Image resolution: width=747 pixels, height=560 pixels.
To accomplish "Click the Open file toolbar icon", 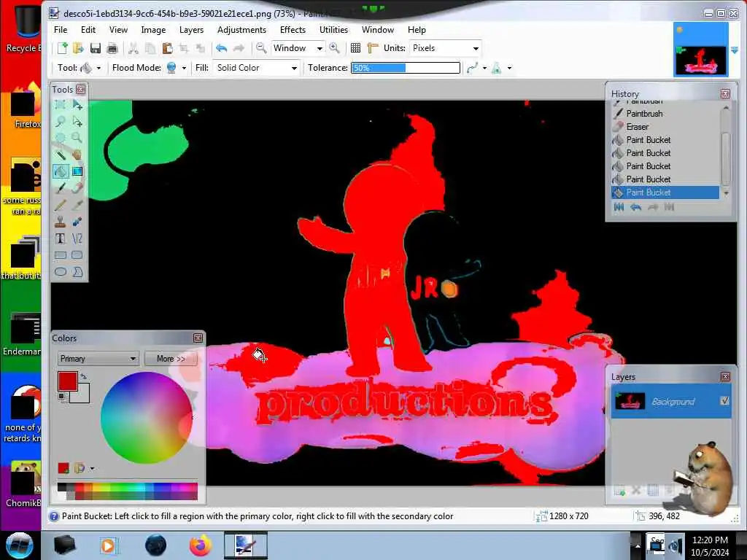I will (78, 48).
